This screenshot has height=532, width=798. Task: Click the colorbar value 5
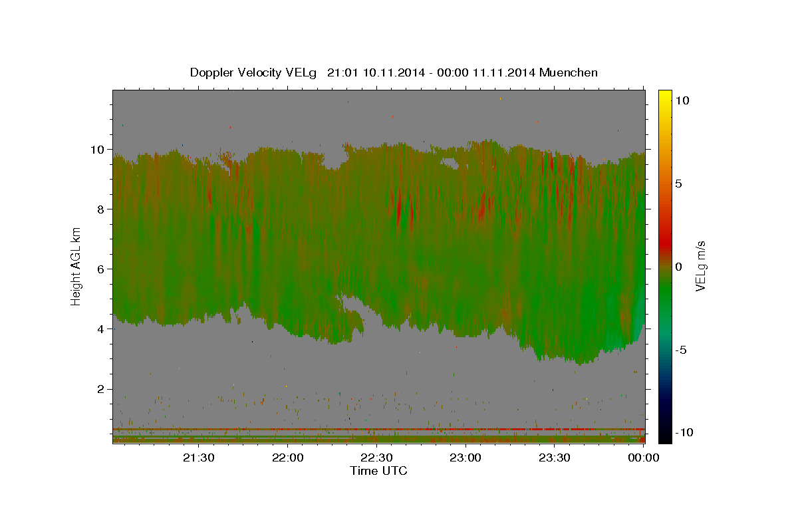coord(678,183)
